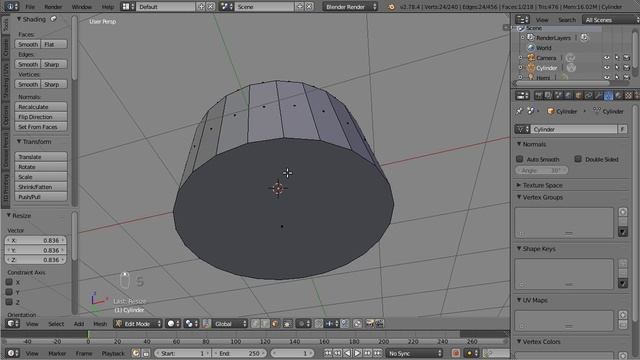Screen dimensions: 640x360
Task: Click the timeline editor type icon
Action: (11, 353)
